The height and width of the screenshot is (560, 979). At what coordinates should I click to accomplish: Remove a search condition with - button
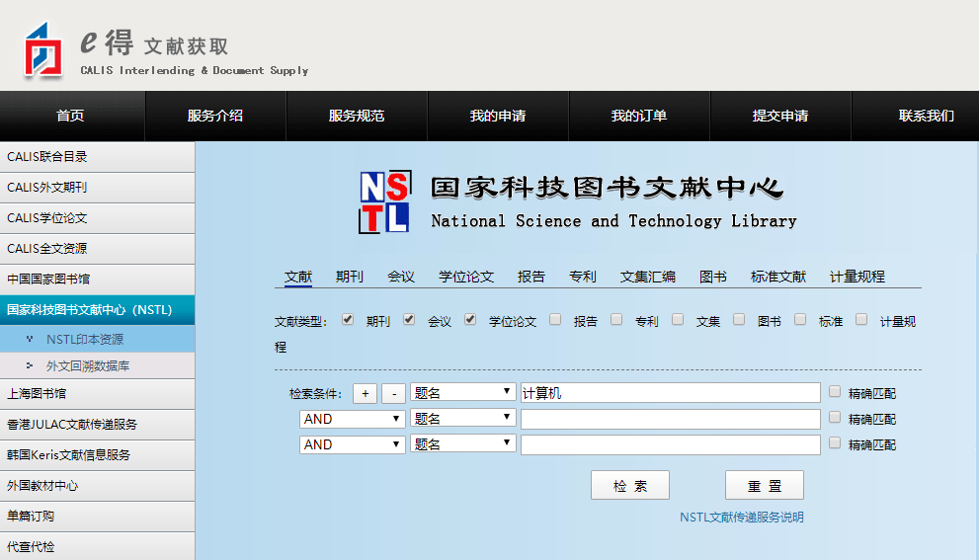point(393,393)
